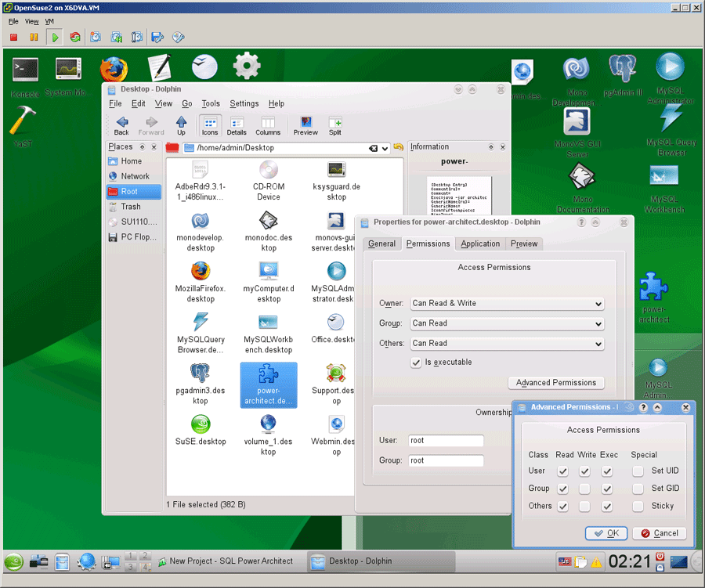Open the openSUSE start menu button
Image resolution: width=705 pixels, height=588 pixels.
[14, 562]
